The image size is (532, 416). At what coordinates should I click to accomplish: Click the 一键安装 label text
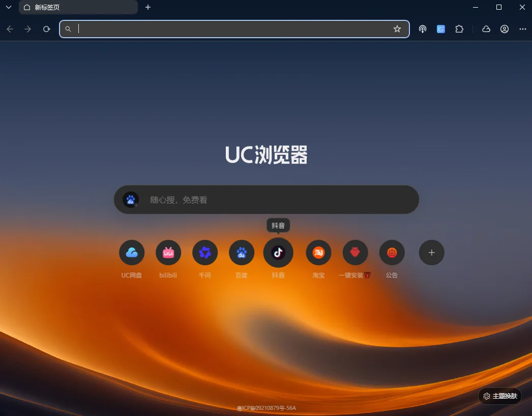coord(355,275)
